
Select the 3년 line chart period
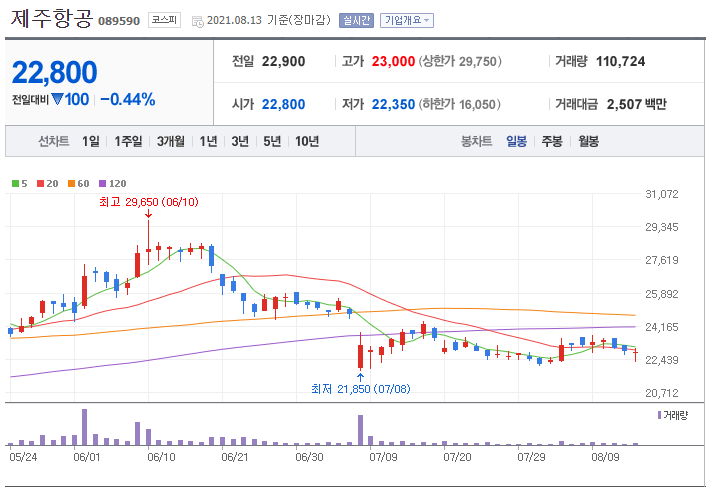pyautogui.click(x=240, y=141)
